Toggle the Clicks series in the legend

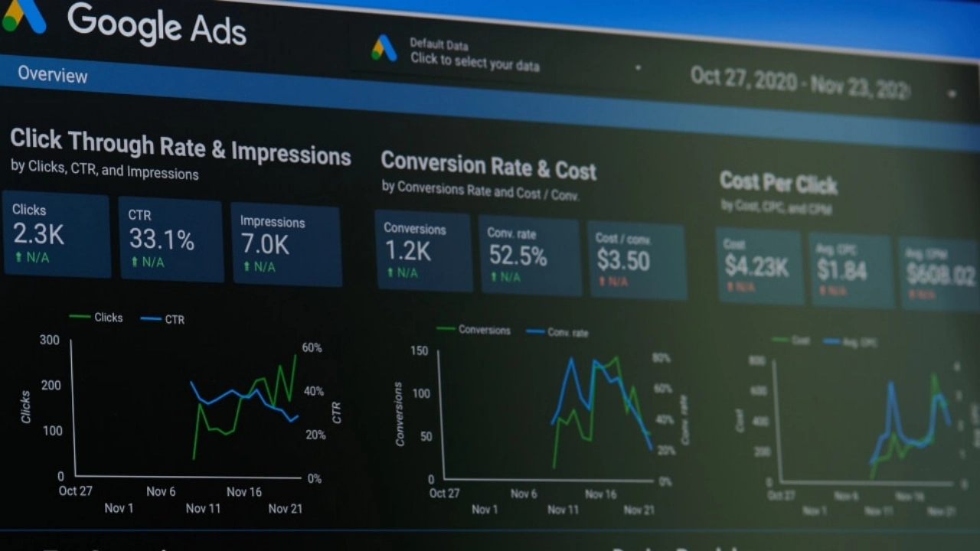pos(97,317)
